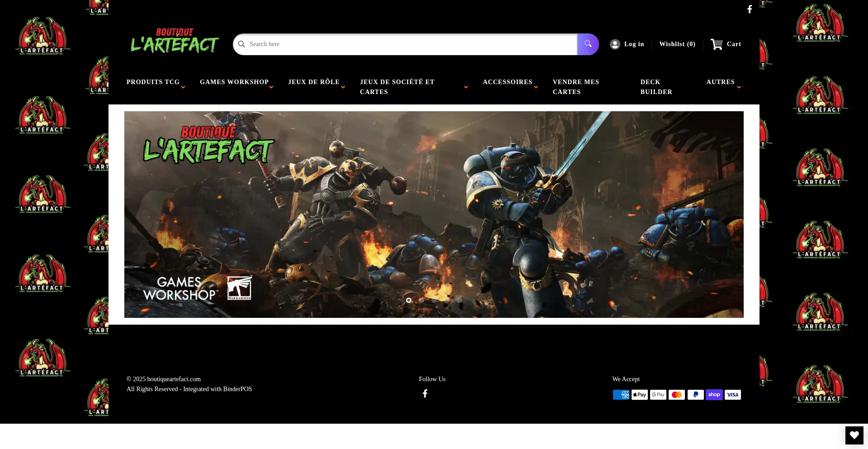The height and width of the screenshot is (449, 868).
Task: Open the Deck Builder menu item
Action: [656, 87]
